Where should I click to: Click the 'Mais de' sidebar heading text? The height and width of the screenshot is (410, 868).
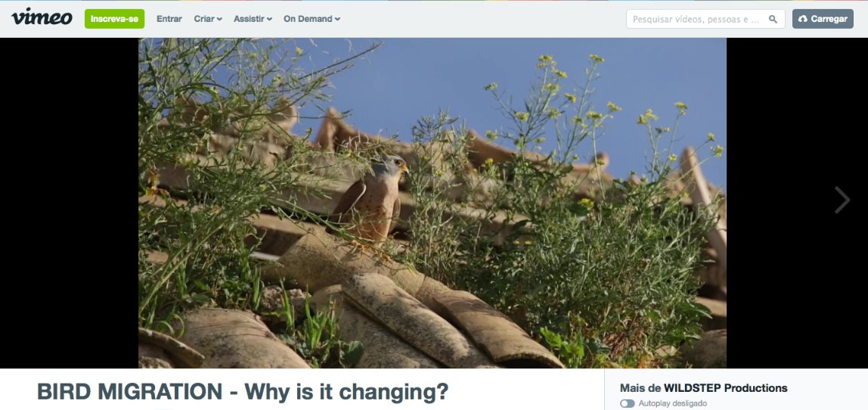coord(640,388)
